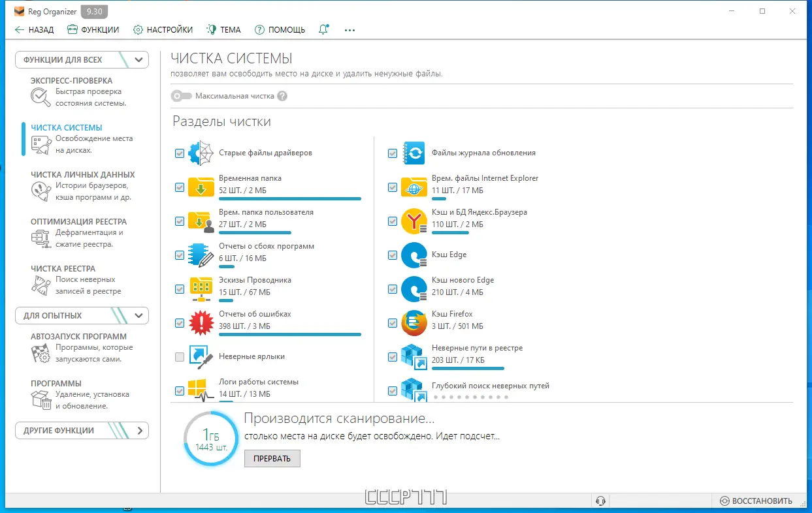Uncheck Временная папка checkbox
Viewport: 812px width, 513px height.
pos(180,187)
